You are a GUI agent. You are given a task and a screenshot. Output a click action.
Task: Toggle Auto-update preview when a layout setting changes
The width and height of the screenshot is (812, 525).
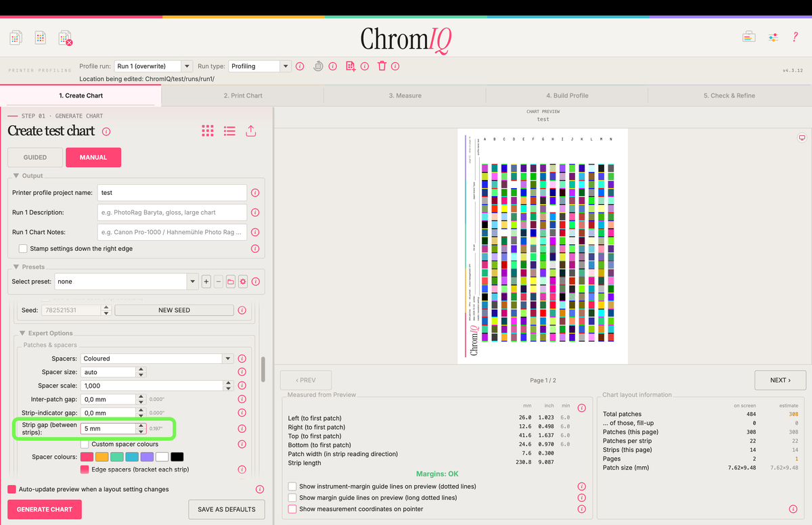tap(12, 489)
